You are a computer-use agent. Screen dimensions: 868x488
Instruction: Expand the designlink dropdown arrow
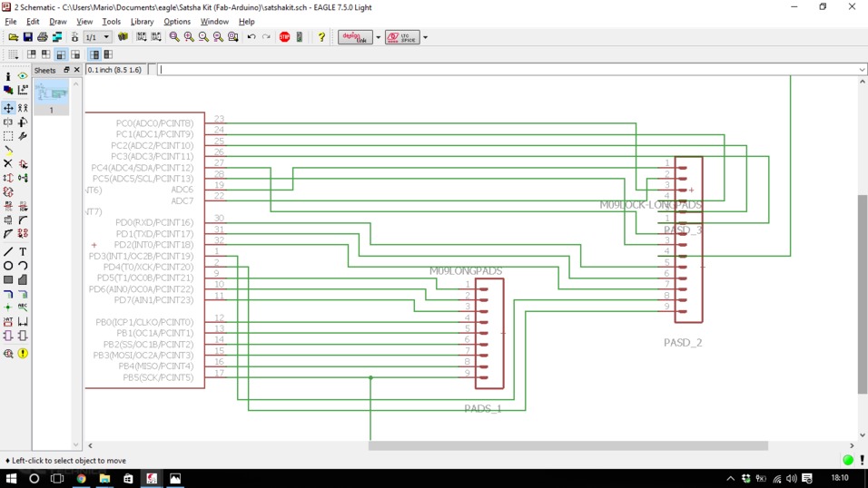point(378,37)
